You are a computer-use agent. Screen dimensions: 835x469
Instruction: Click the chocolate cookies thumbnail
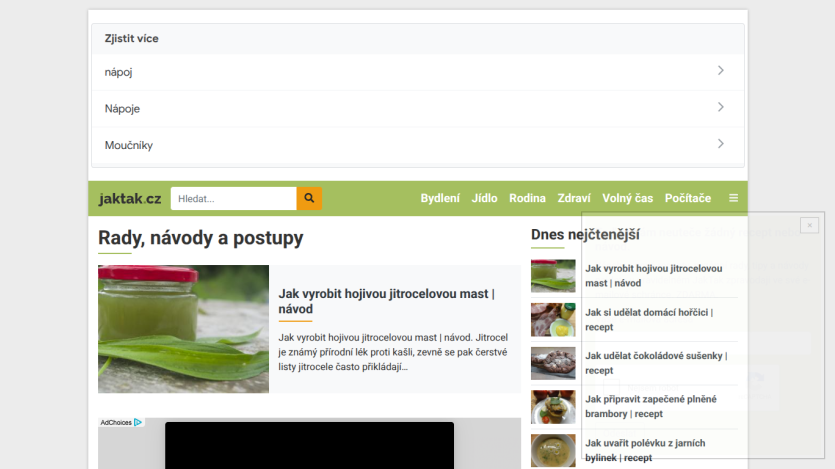coord(553,363)
